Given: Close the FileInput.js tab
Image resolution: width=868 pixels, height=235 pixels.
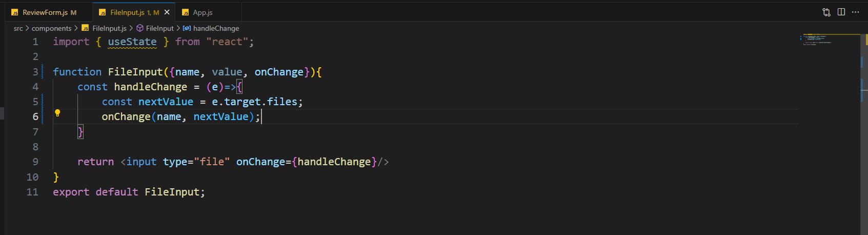Looking at the screenshot, I should [x=167, y=12].
